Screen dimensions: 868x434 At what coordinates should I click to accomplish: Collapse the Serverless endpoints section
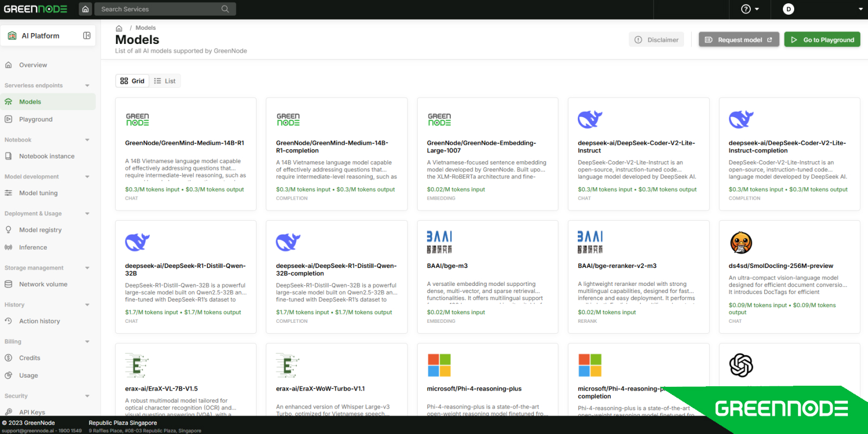[87, 86]
